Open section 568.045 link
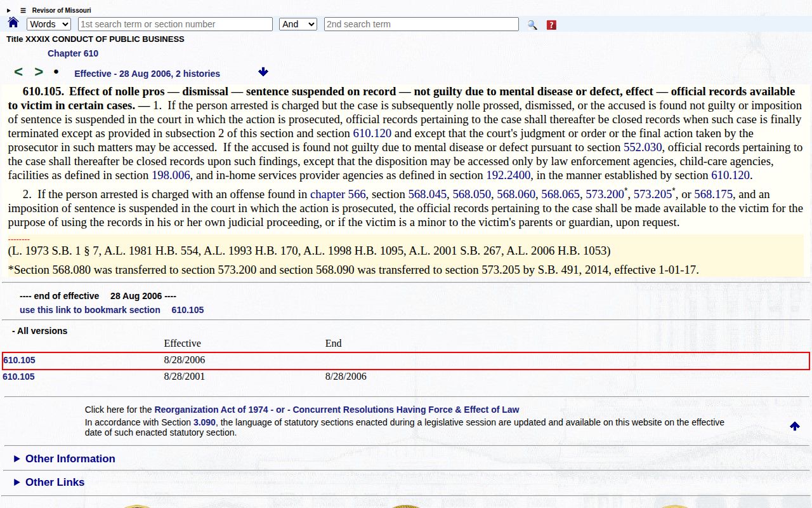This screenshot has width=812, height=508. click(x=428, y=194)
